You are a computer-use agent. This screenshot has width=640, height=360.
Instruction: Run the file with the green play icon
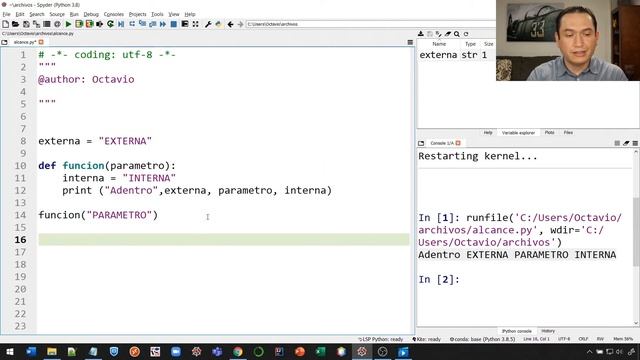(68, 24)
